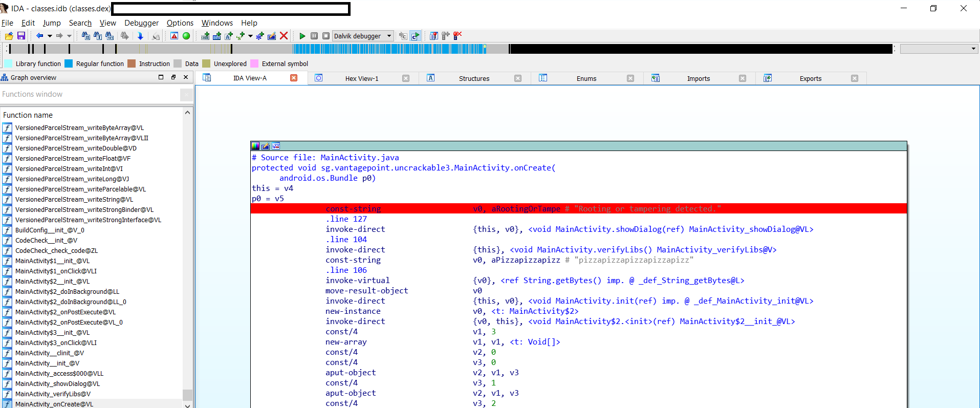980x408 pixels.
Task: Switch to the Imports tab
Action: (699, 78)
